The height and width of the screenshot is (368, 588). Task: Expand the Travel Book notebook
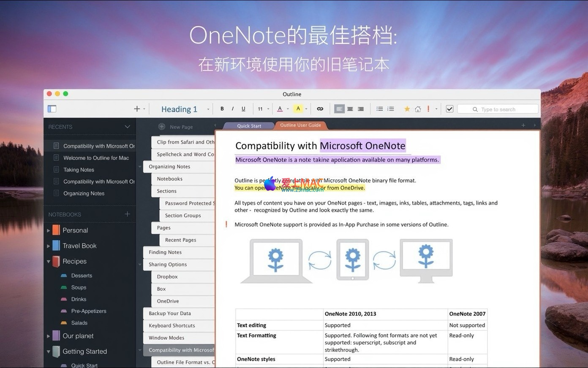pos(49,246)
